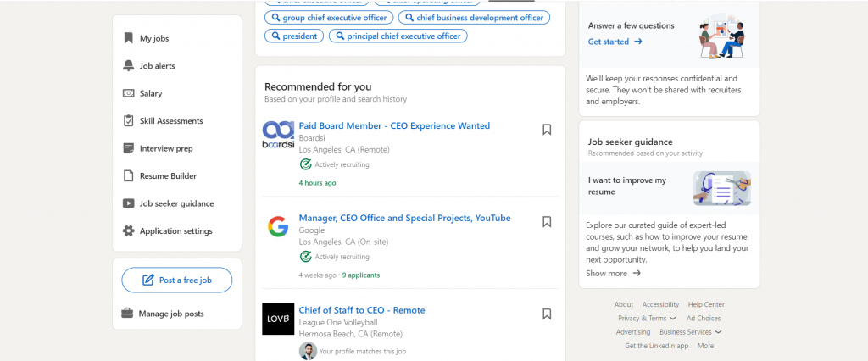Open Manage job posts
The image size is (868, 361).
pos(171,314)
